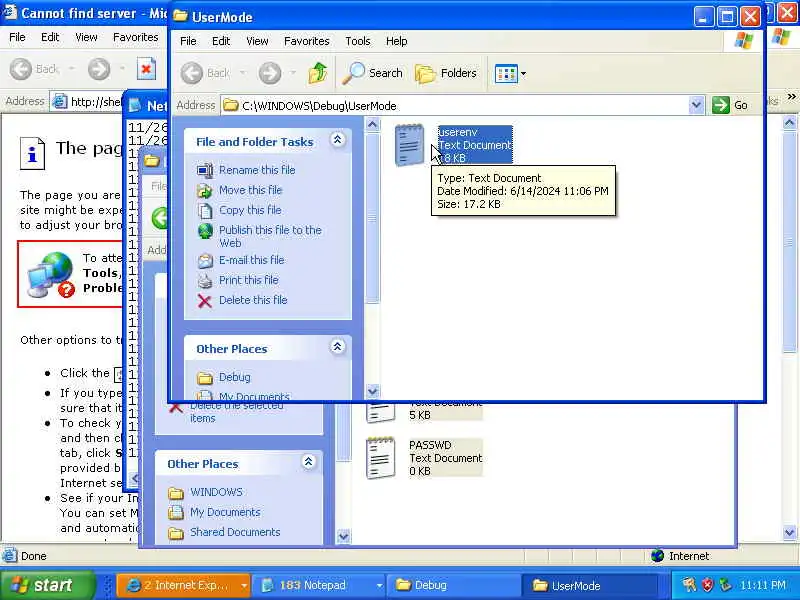Click the Forward arrow in Internet Explorer window

[98, 69]
